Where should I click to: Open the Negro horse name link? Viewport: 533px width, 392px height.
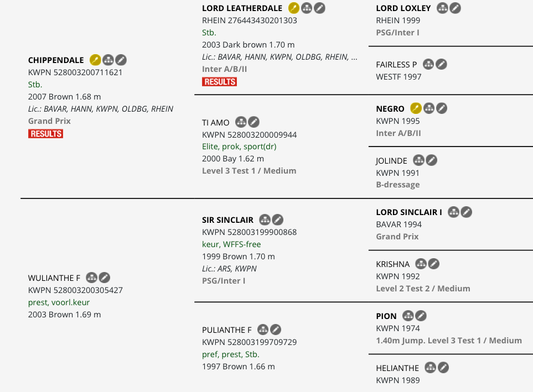[x=390, y=109]
